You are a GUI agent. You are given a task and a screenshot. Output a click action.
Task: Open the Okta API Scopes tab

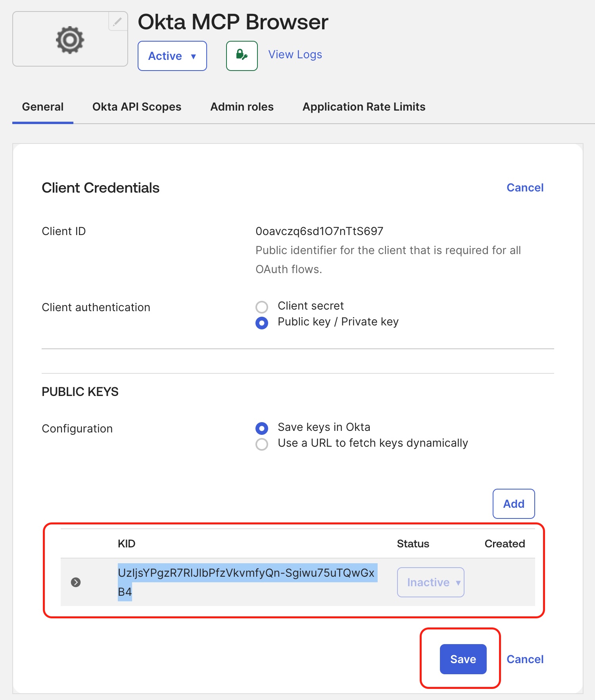pyautogui.click(x=136, y=107)
